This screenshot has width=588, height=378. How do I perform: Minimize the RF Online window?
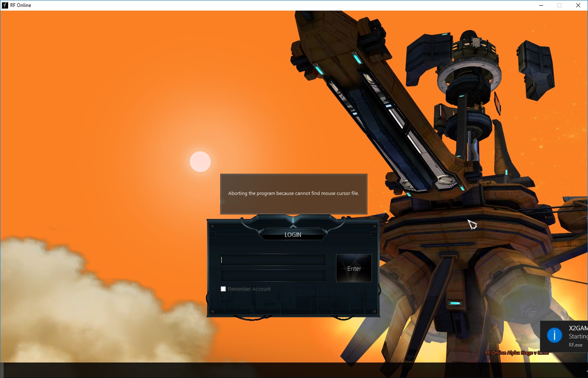tap(541, 5)
